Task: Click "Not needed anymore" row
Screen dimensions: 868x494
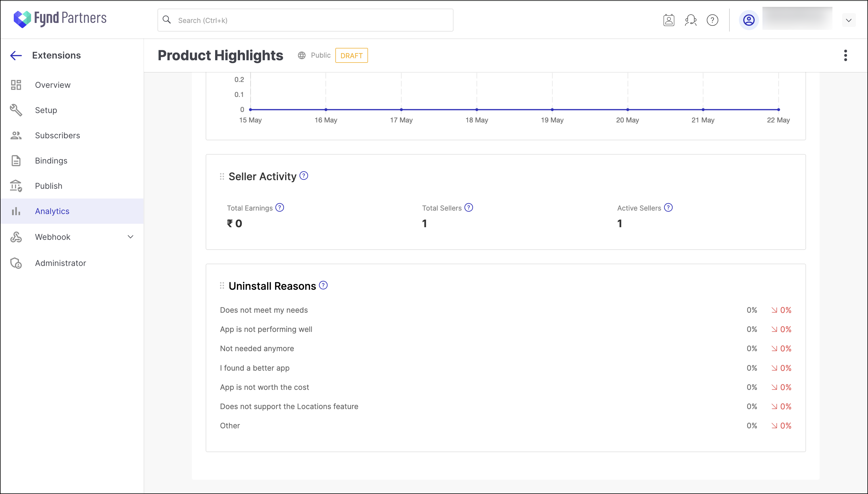Action: coord(505,349)
